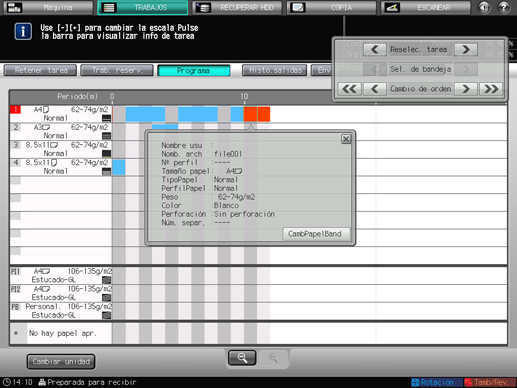Zoom in timeline with magnifier plus
517x388 pixels.
click(x=273, y=358)
